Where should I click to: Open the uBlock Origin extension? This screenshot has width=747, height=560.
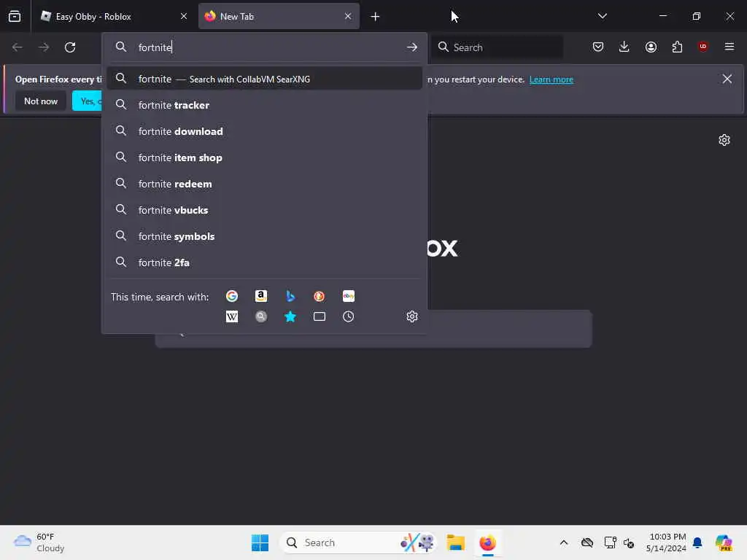703,47
